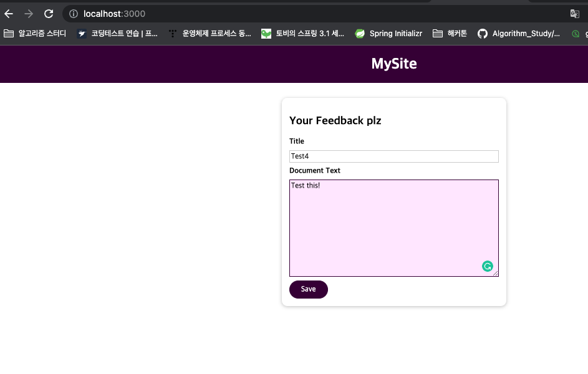Open the translate page icon in address bar
Image resolution: width=588 pixels, height=374 pixels.
pyautogui.click(x=574, y=14)
